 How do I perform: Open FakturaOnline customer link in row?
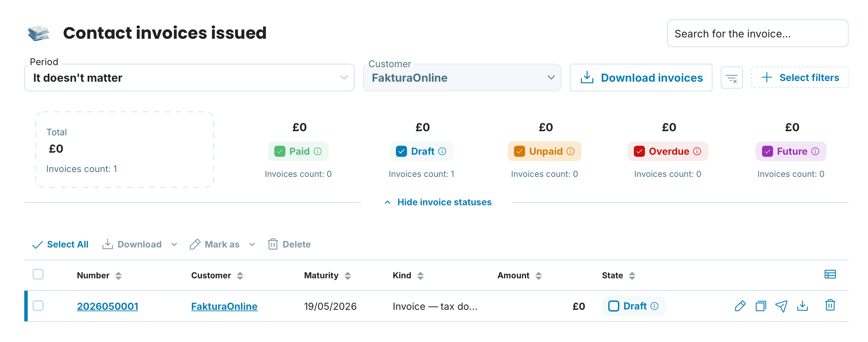[x=224, y=306]
